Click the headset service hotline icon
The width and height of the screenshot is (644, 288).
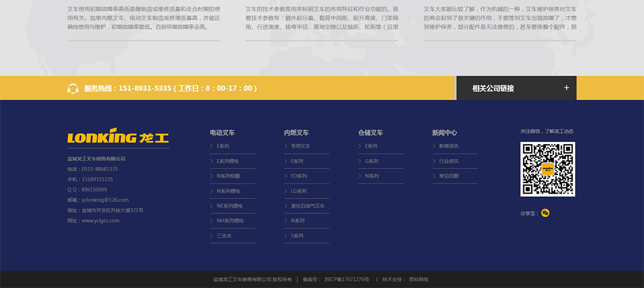click(73, 88)
